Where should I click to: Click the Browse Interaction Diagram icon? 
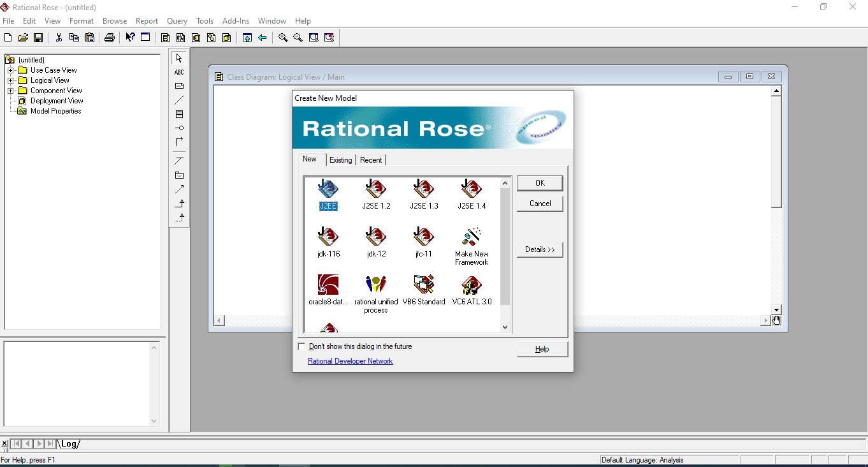tap(180, 38)
